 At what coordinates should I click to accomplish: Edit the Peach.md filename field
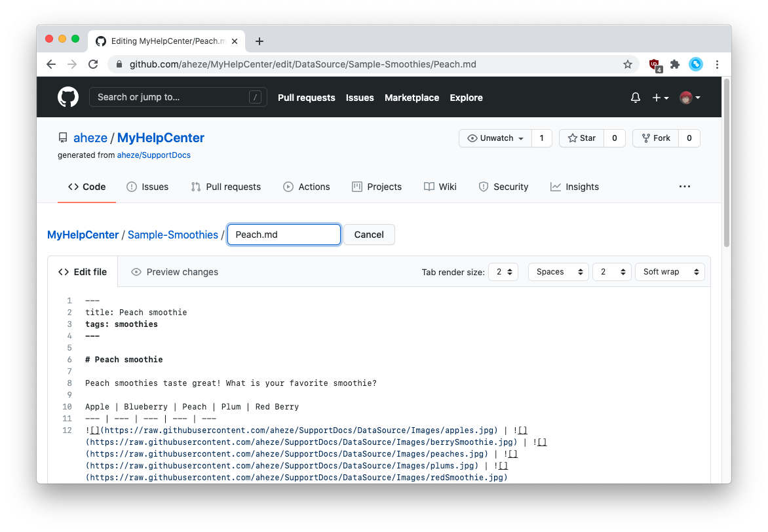pos(284,235)
